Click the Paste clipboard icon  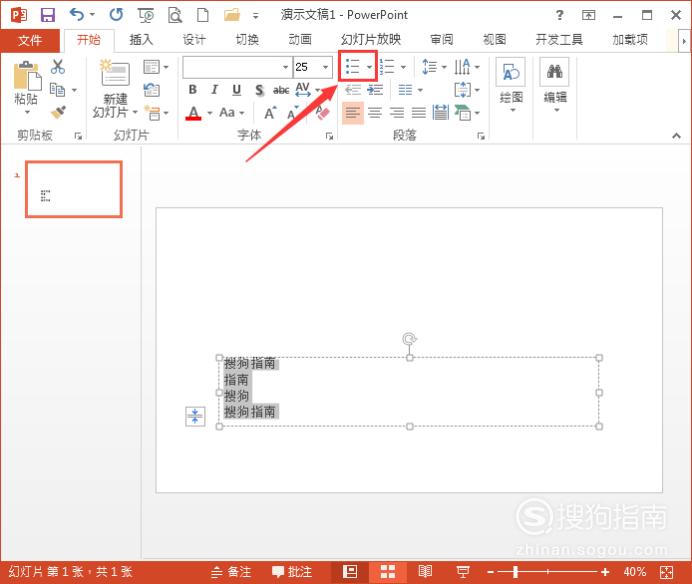27,76
